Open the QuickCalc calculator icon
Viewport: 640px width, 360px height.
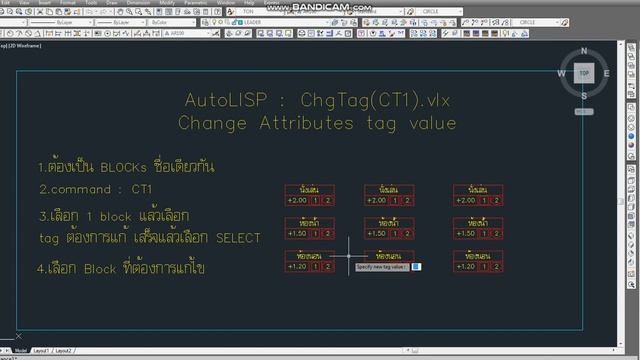click(x=206, y=12)
